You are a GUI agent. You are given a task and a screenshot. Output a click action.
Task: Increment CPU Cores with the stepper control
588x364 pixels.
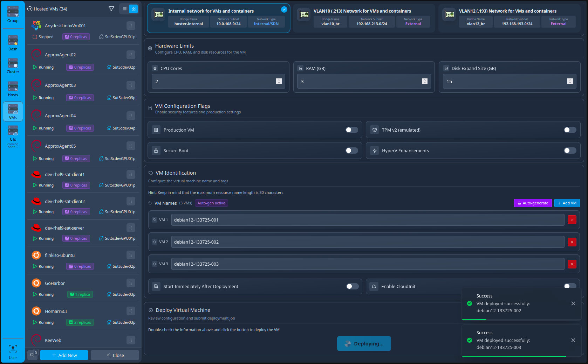click(x=279, y=79)
